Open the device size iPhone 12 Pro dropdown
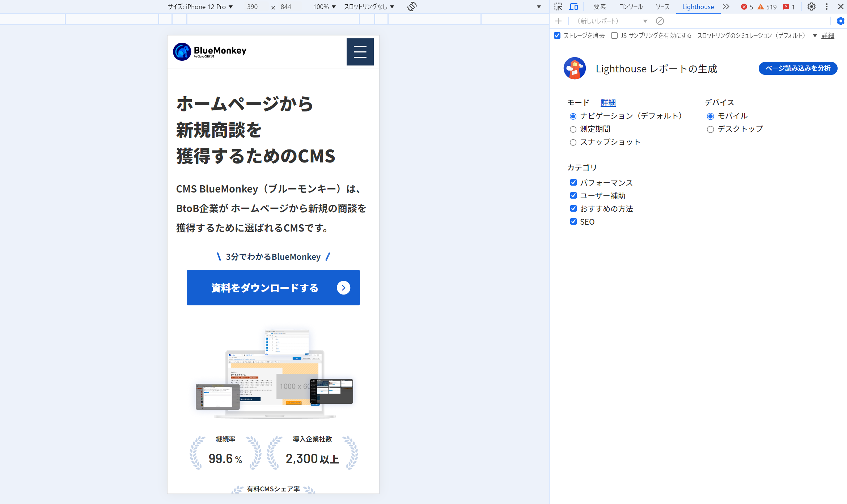Viewport: 847px width, 504px height. click(x=200, y=7)
